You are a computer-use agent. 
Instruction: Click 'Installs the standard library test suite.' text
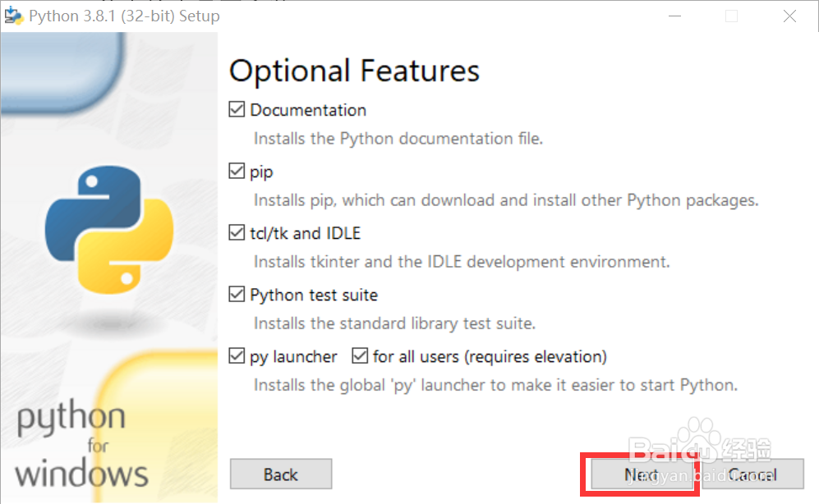pyautogui.click(x=395, y=323)
